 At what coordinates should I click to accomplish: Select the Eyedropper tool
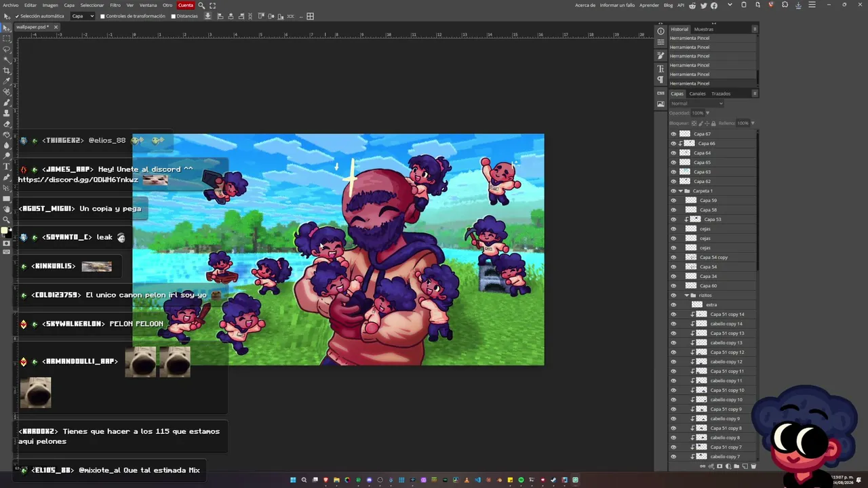pos(7,81)
